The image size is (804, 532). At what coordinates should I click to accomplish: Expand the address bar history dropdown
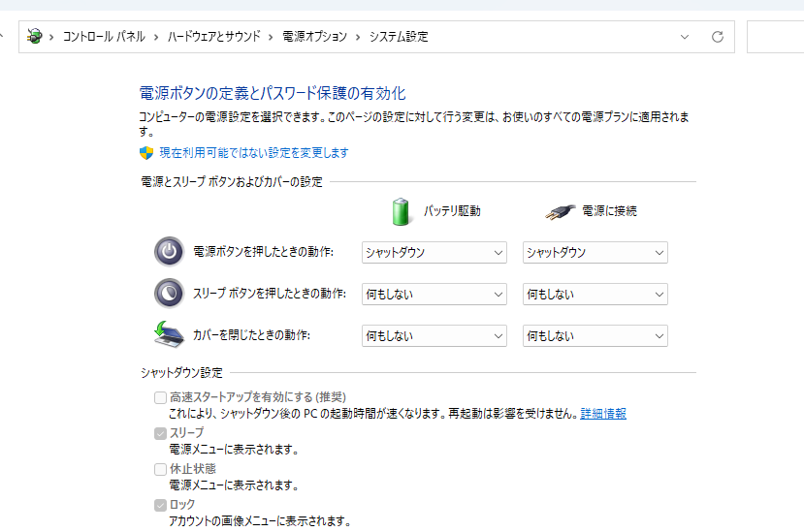[x=685, y=37]
